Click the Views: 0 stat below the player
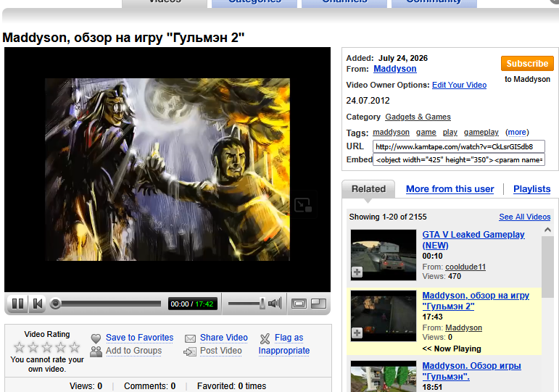This screenshot has width=559, height=392. 86,386
